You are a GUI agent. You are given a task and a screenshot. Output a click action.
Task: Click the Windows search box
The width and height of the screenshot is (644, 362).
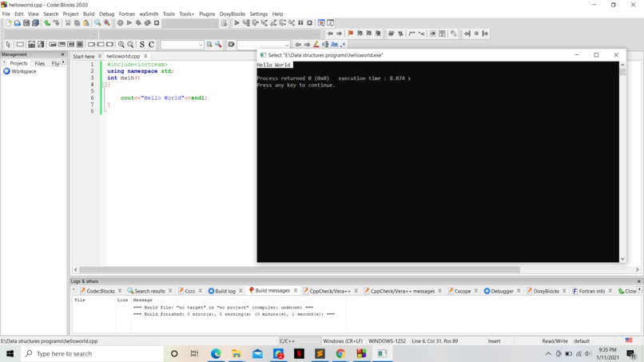93,354
